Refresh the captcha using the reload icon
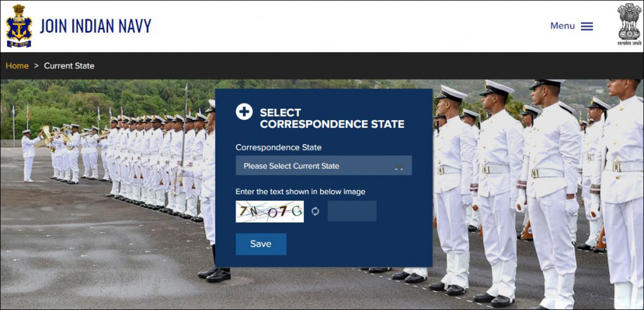644x310 pixels. coord(315,211)
